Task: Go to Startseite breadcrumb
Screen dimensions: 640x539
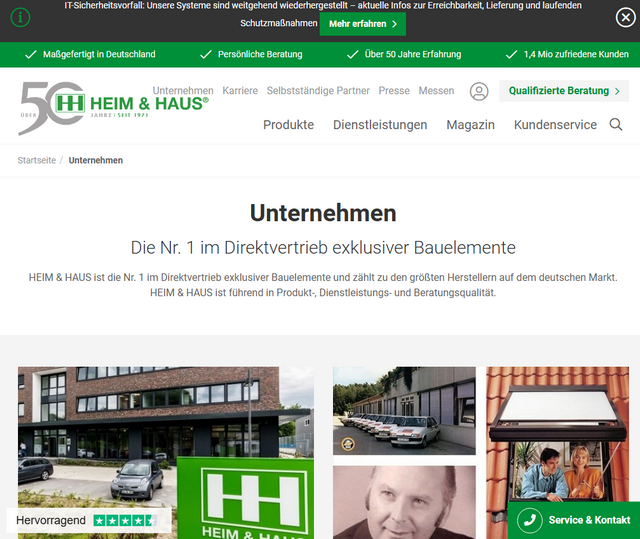Action: [37, 160]
